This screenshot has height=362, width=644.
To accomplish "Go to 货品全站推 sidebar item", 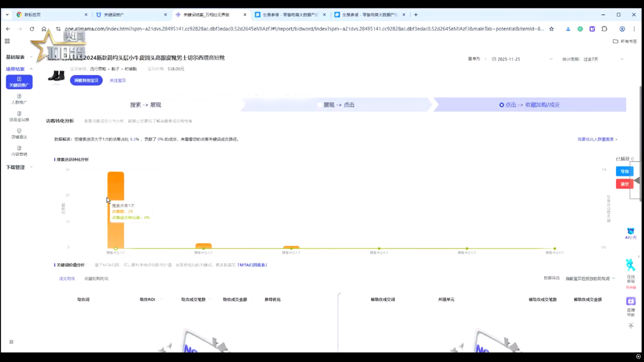I will pos(19,117).
